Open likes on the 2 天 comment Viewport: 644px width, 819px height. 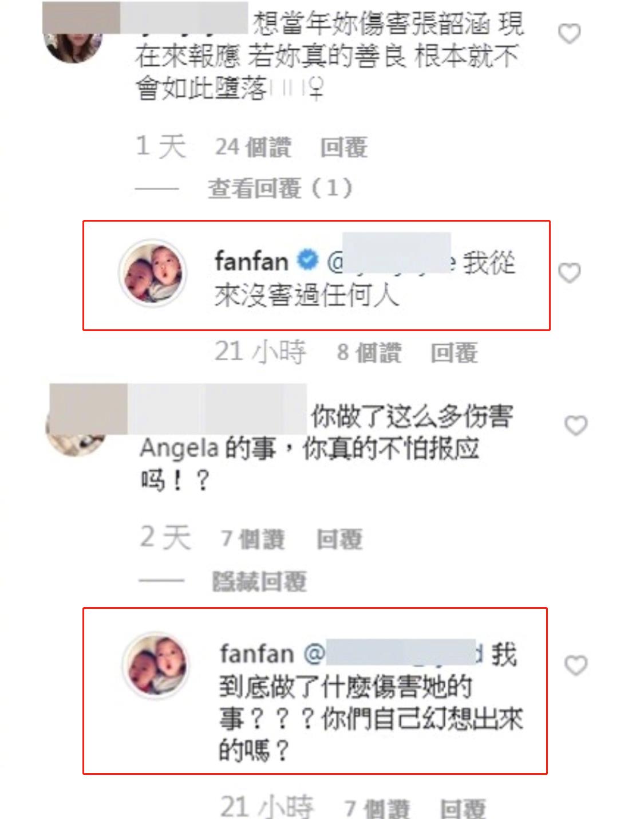tap(252, 539)
